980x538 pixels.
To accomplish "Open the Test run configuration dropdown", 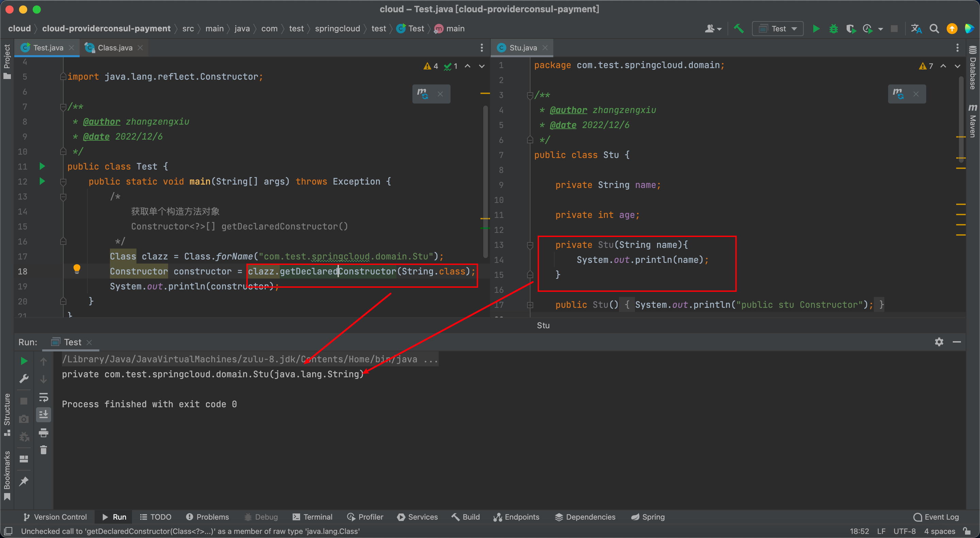I will coord(778,29).
